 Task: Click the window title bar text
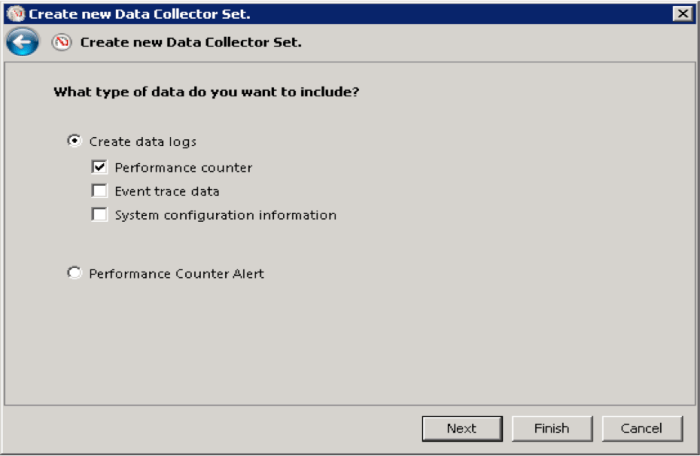coord(140,13)
